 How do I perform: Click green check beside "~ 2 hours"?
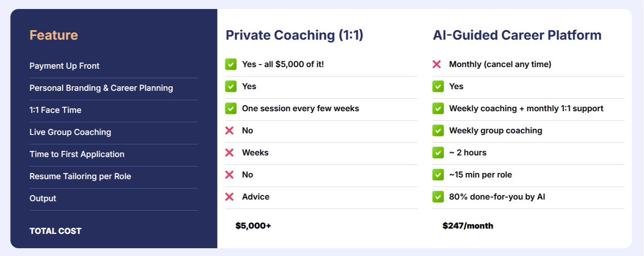point(438,153)
